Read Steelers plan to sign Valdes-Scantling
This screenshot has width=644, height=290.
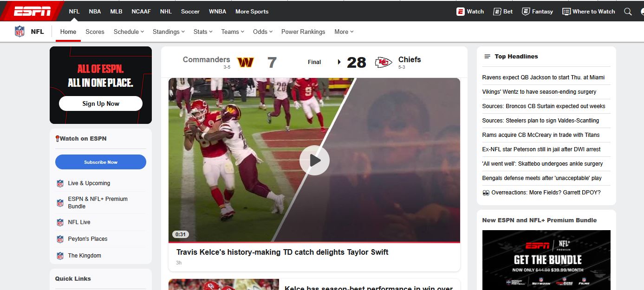point(540,121)
